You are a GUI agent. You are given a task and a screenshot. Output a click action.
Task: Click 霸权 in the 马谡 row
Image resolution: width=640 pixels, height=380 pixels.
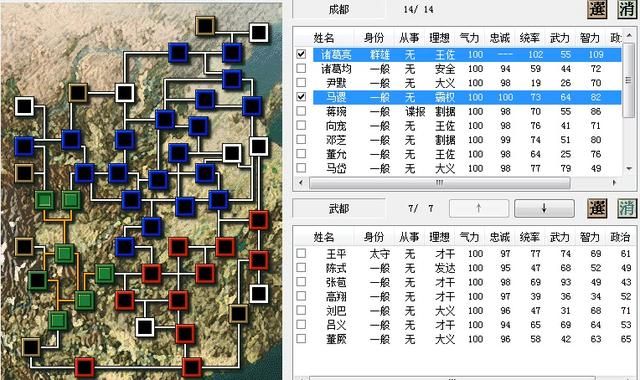click(x=445, y=97)
